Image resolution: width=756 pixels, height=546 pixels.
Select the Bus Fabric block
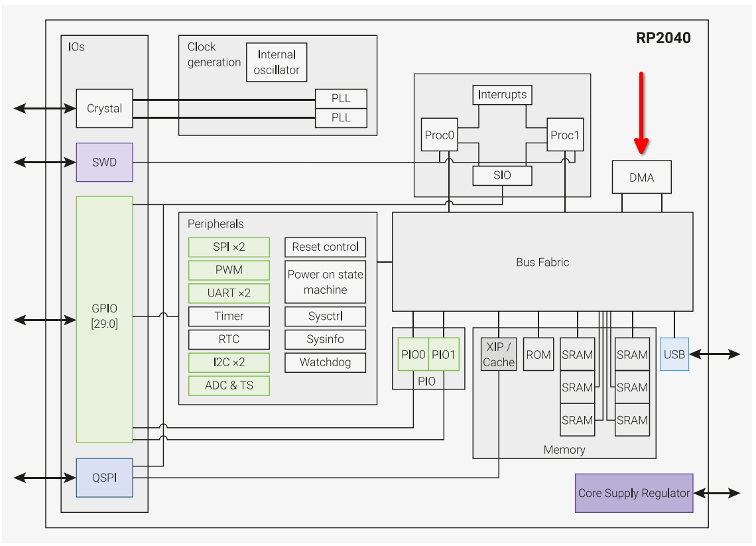tap(542, 262)
